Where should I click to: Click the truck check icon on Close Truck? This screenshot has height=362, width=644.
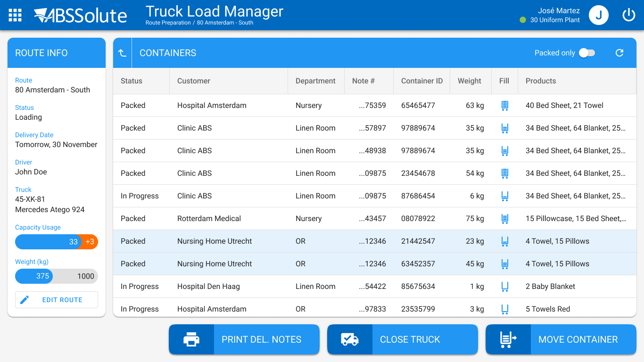(x=350, y=339)
